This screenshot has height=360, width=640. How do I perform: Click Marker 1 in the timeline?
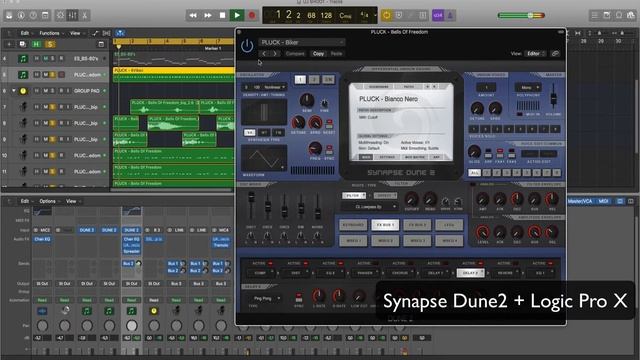pos(213,49)
